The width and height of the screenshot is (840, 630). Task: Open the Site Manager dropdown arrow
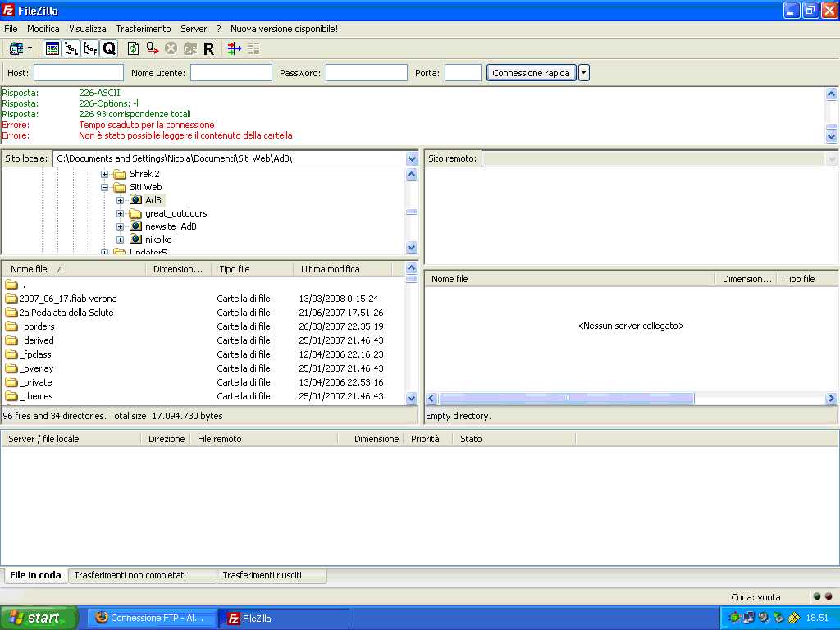30,48
